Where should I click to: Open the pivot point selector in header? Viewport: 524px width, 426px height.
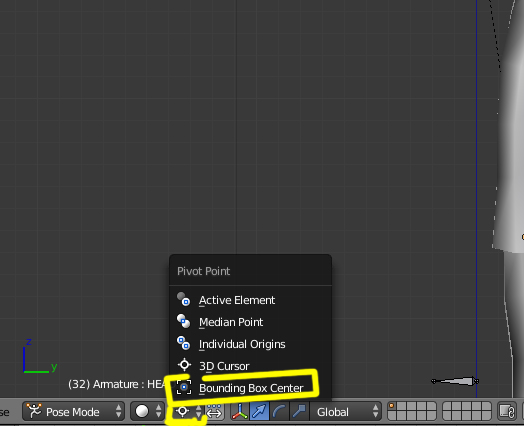point(188,411)
